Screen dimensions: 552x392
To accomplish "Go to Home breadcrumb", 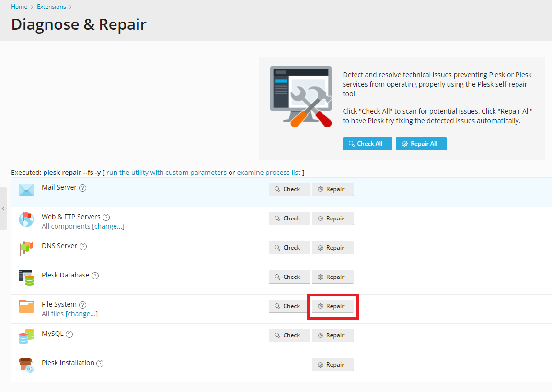I will pos(19,7).
